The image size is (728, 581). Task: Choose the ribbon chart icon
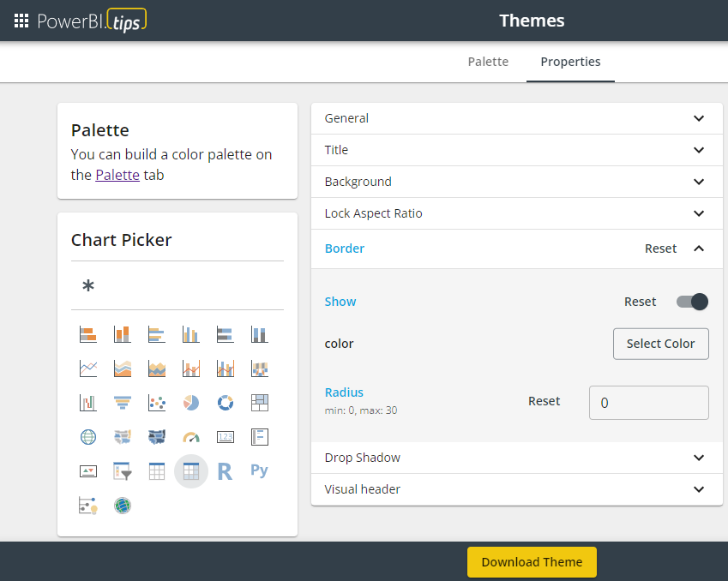tap(260, 368)
